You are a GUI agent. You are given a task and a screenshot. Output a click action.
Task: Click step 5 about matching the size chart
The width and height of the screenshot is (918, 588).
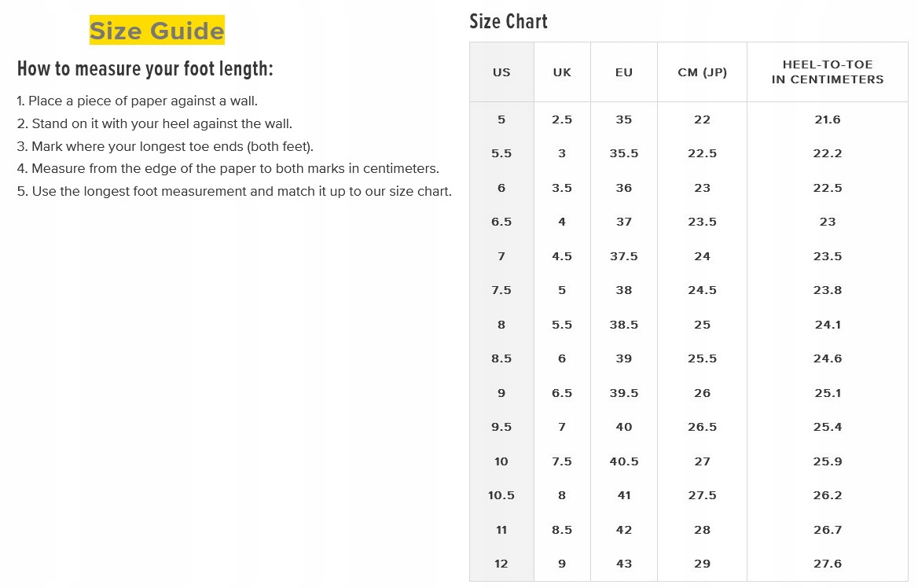click(234, 192)
